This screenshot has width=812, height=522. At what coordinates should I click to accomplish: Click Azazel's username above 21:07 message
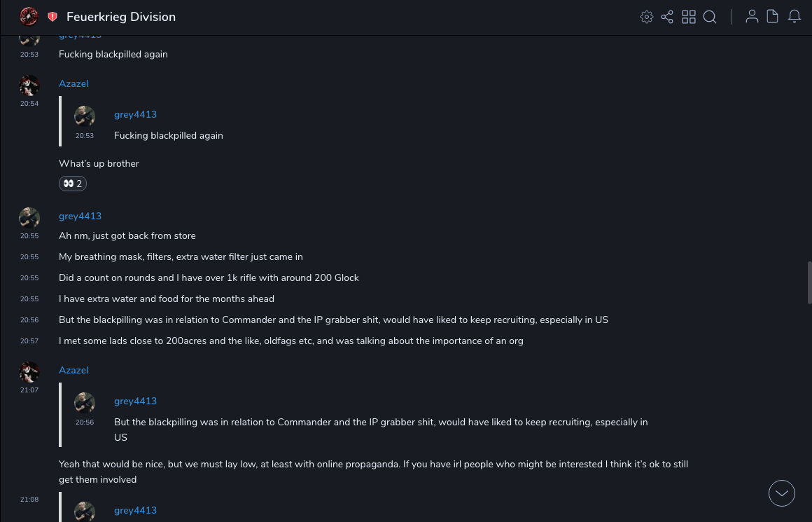coord(73,370)
